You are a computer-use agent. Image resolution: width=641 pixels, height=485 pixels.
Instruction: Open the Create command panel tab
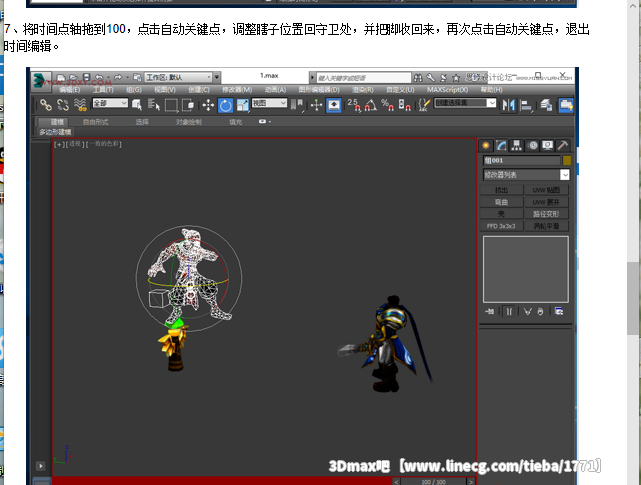(x=486, y=145)
